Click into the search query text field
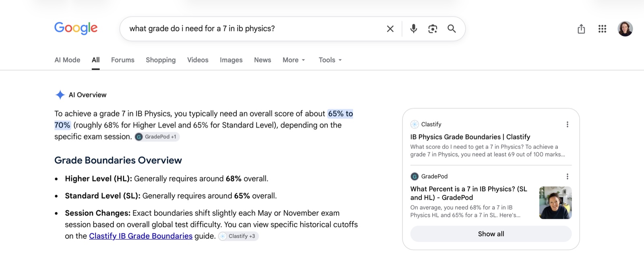The width and height of the screenshot is (644, 254). click(x=254, y=29)
